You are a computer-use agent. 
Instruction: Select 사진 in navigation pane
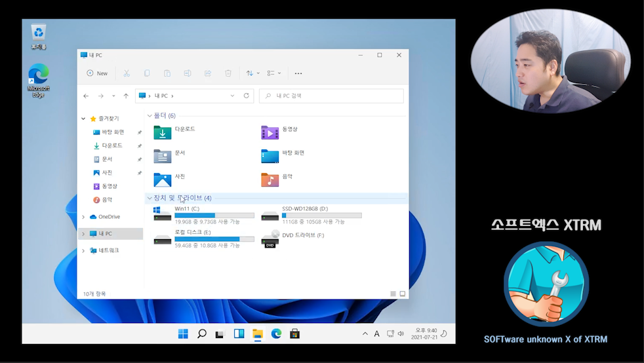coord(103,173)
